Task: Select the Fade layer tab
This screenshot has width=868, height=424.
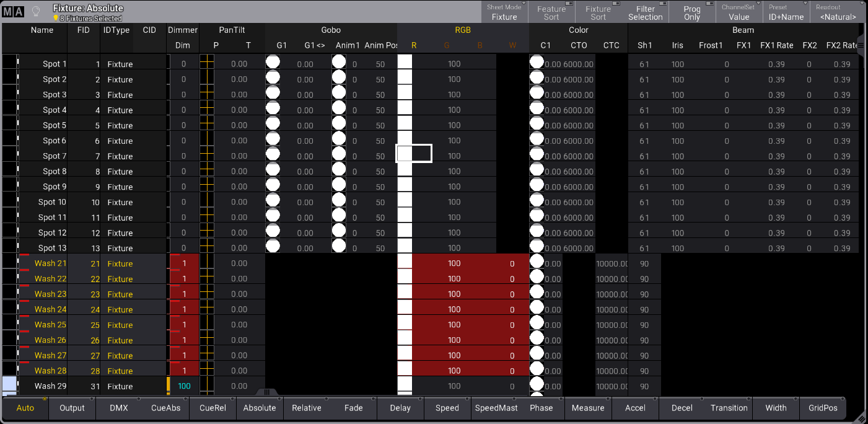Action: pos(354,408)
